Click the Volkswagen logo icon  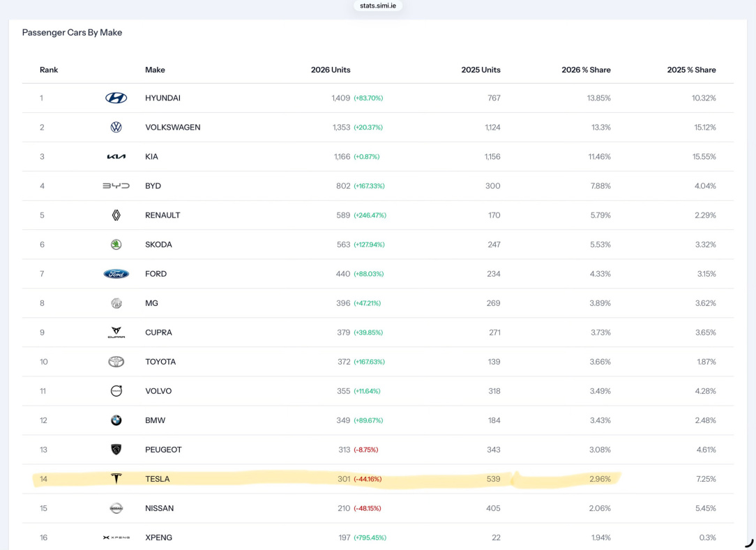coord(116,128)
